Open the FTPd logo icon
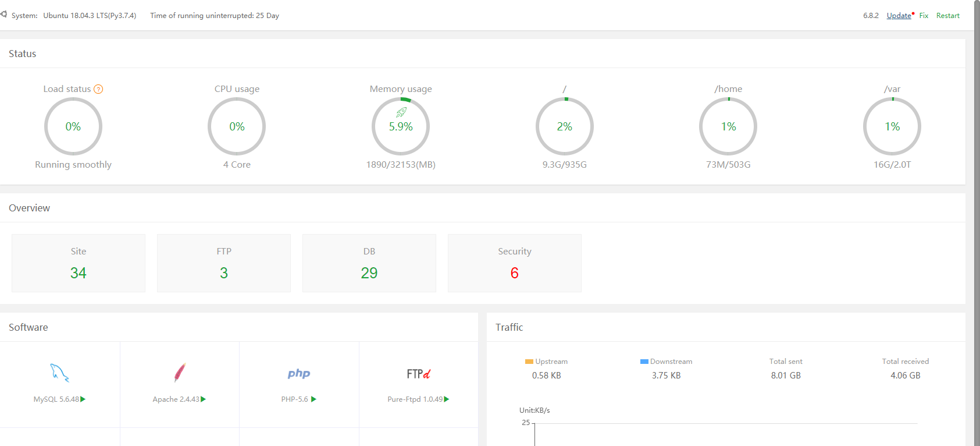This screenshot has height=446, width=980. point(419,374)
